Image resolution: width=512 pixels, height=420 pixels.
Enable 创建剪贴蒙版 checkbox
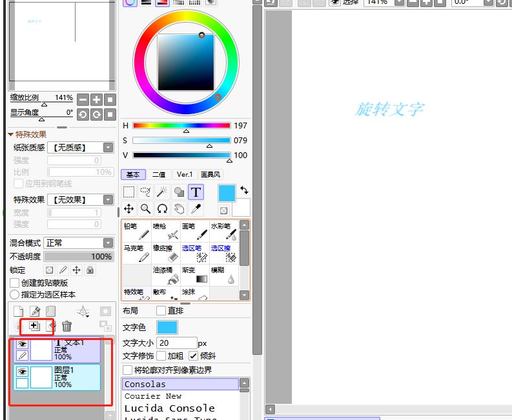coord(15,283)
